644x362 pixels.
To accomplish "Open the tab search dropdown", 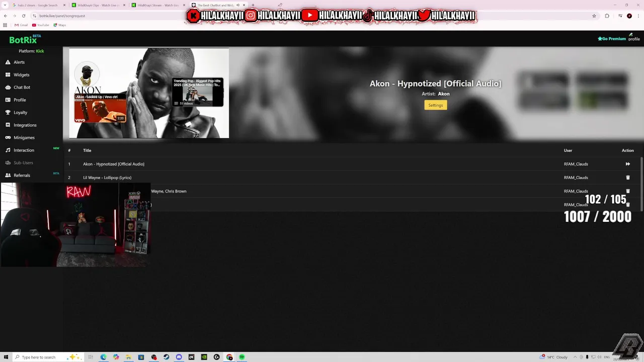I will coord(5,5).
